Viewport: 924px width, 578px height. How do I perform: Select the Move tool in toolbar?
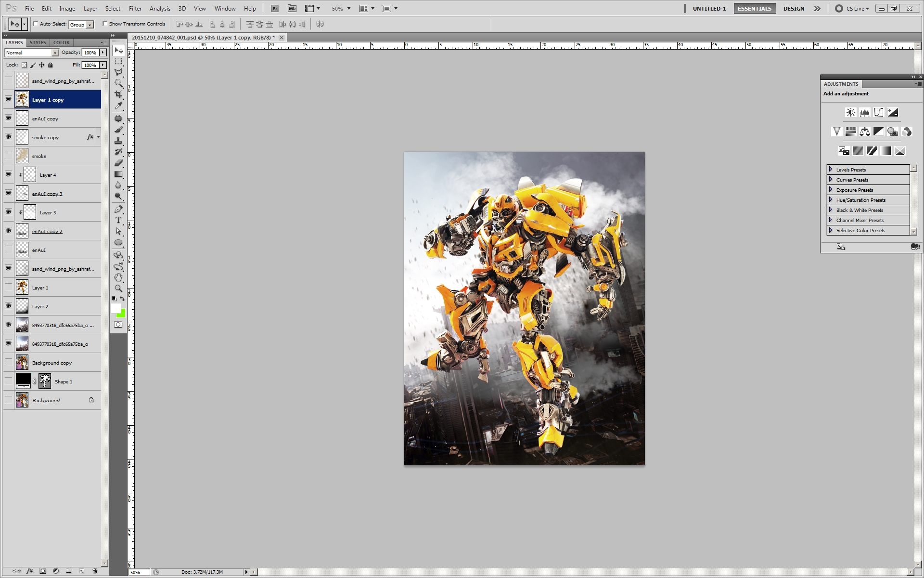click(x=118, y=51)
